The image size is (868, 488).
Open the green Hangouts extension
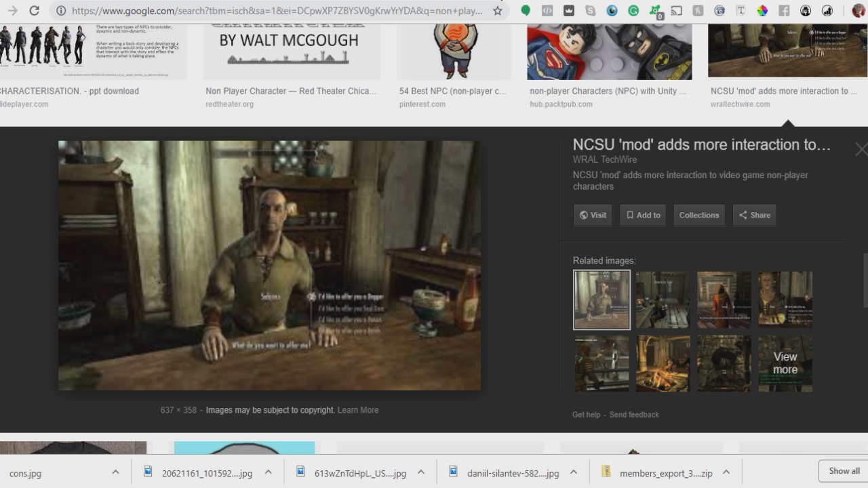(x=526, y=11)
